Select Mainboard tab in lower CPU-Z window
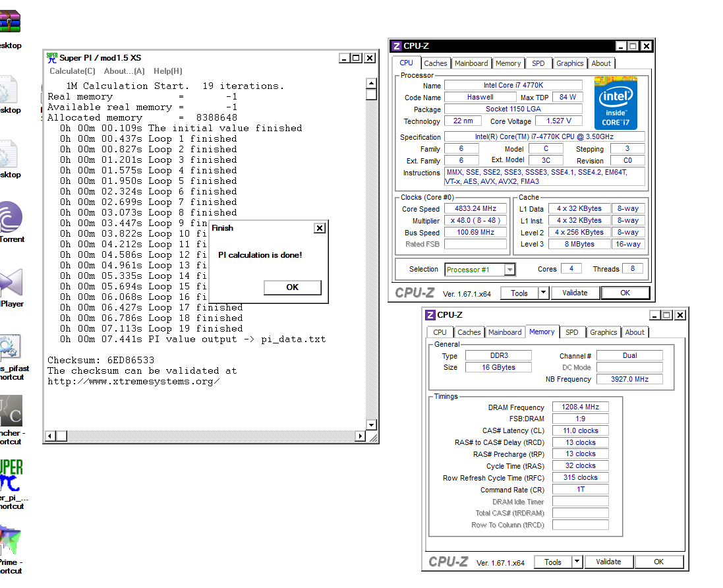 click(x=505, y=332)
